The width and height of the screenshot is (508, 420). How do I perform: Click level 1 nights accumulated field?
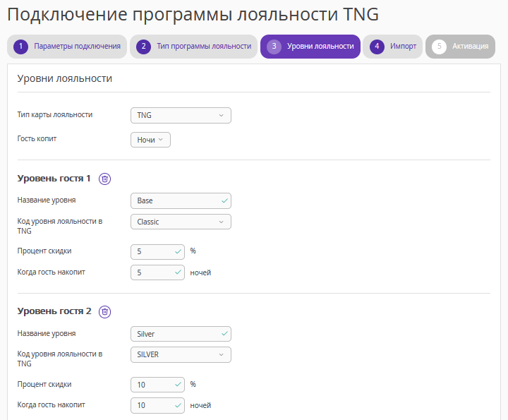(x=155, y=272)
